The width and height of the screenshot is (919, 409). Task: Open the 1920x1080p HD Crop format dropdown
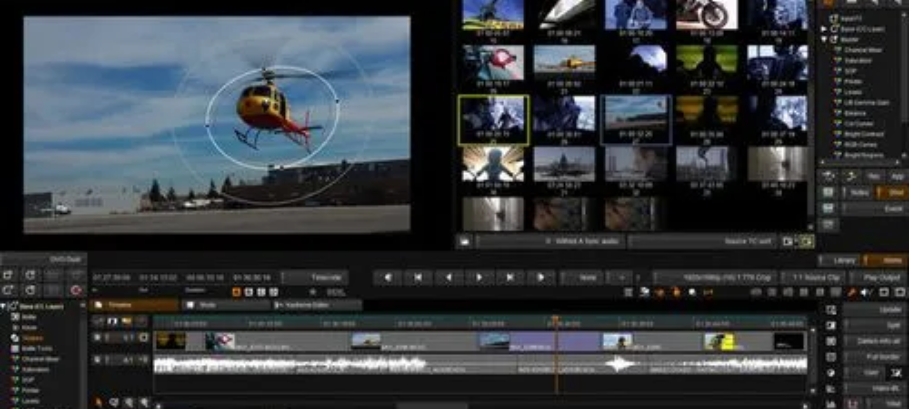[x=715, y=277]
